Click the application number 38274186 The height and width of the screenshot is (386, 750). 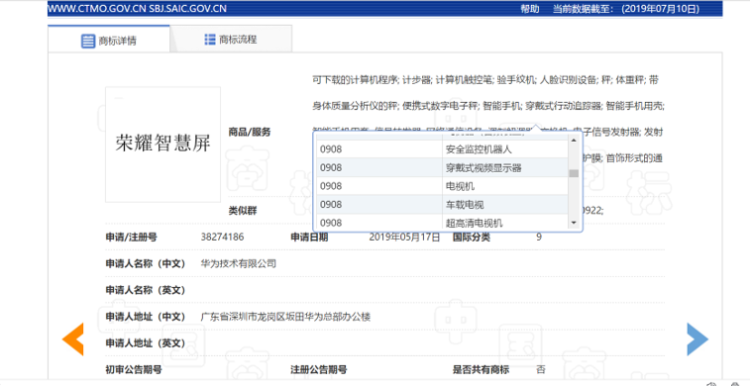tap(222, 237)
